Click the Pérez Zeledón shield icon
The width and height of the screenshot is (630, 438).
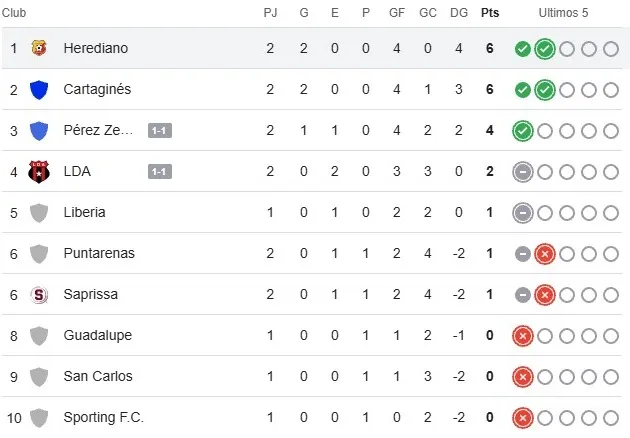39,130
